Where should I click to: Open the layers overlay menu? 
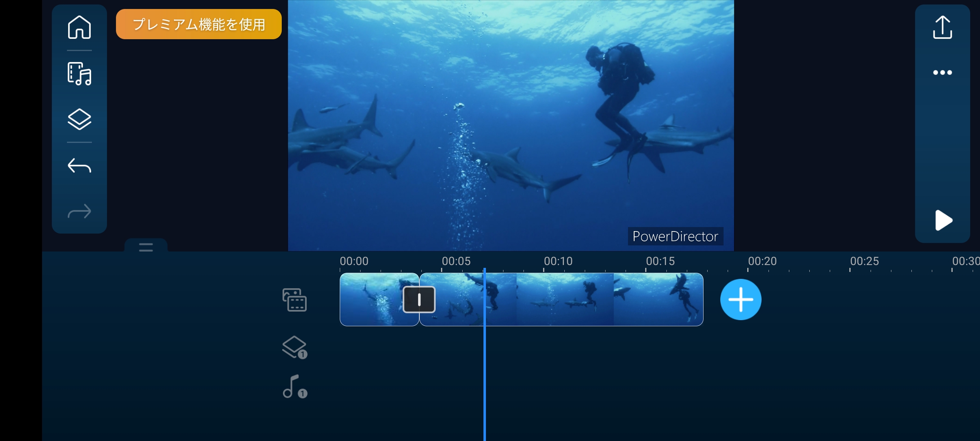pyautogui.click(x=79, y=119)
